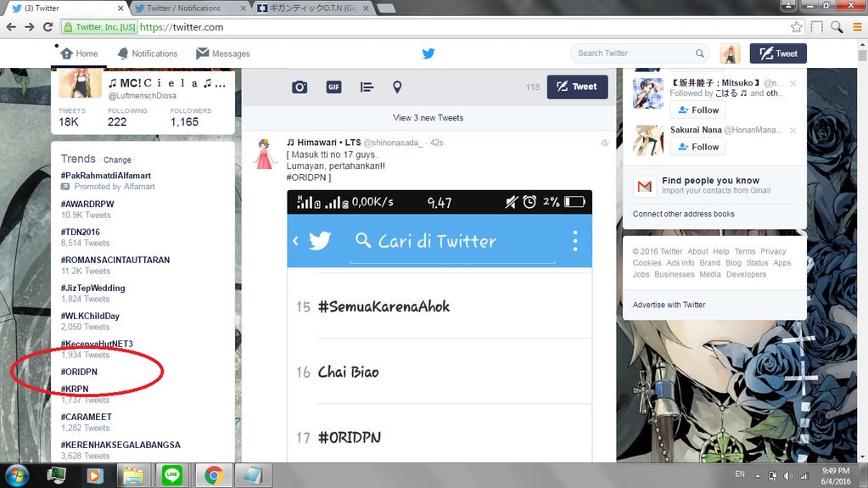The width and height of the screenshot is (868, 488).
Task: Click the browser forward arrow
Action: coord(30,27)
